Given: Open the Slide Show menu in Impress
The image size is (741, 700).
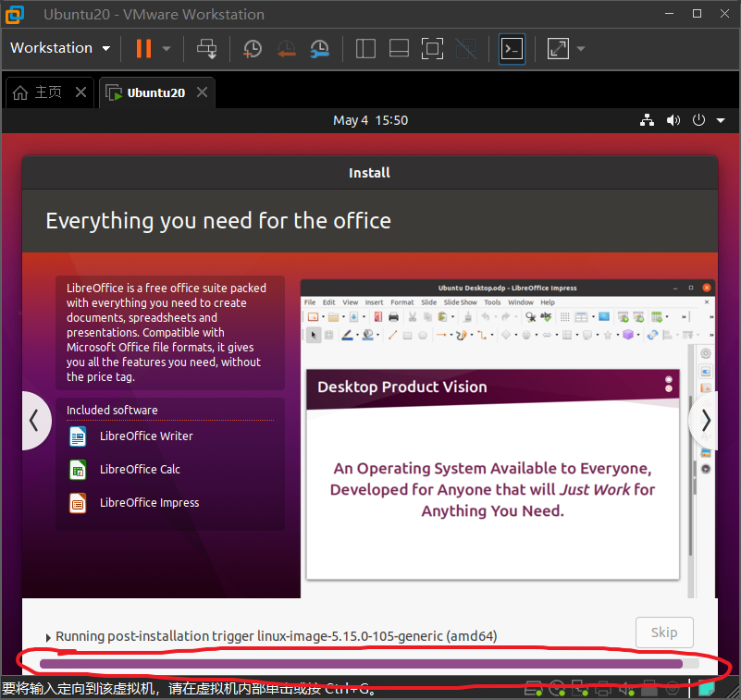Looking at the screenshot, I should [461, 302].
